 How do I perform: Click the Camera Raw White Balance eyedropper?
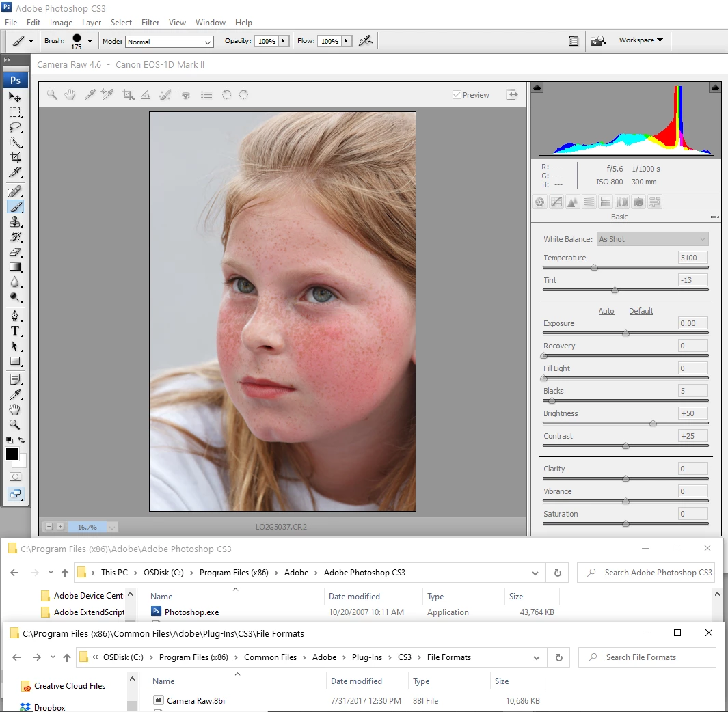[90, 95]
